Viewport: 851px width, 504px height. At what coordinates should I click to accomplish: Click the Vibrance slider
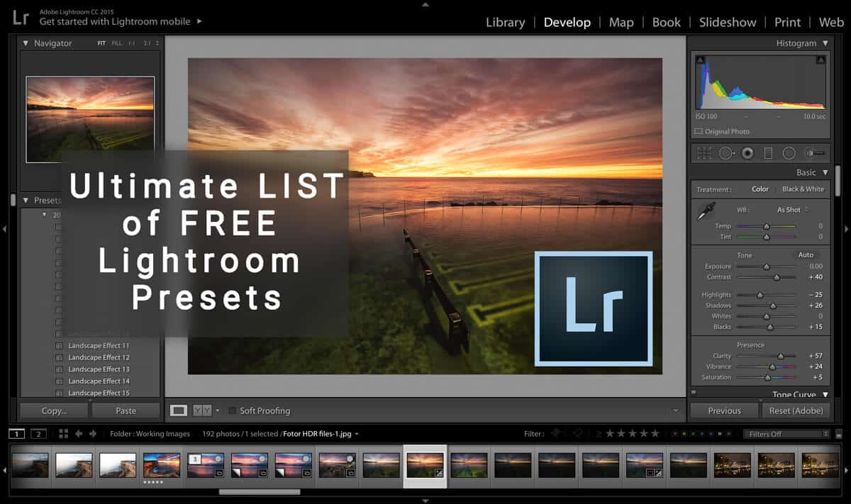click(766, 366)
